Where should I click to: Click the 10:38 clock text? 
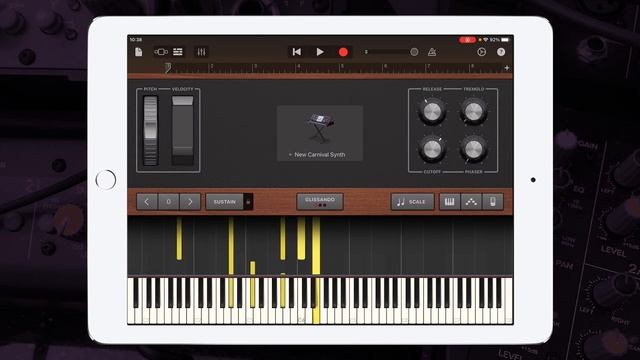coord(136,40)
